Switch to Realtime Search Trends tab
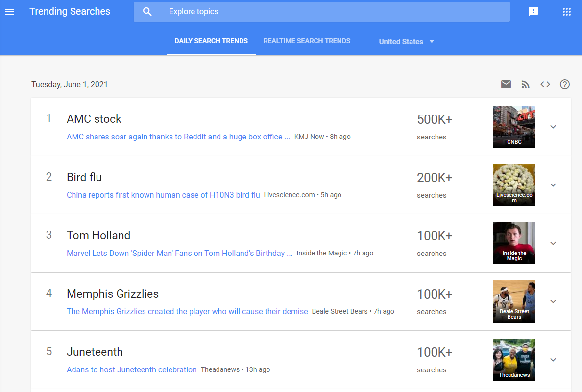The width and height of the screenshot is (582, 392). tap(307, 41)
